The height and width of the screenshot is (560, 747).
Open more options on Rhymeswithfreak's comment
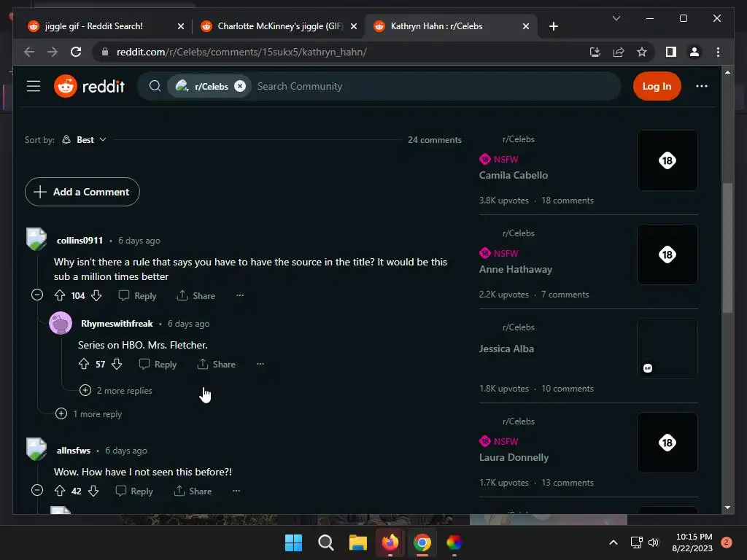coord(260,365)
